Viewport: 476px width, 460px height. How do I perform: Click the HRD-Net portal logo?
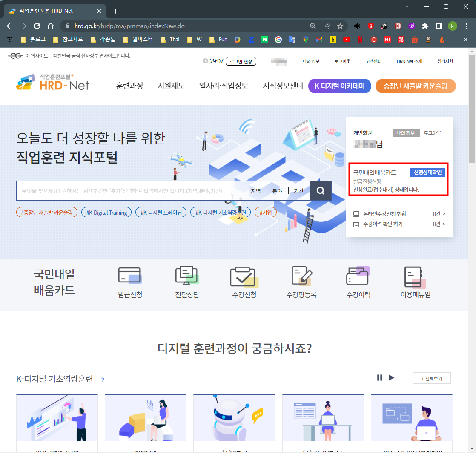52,85
